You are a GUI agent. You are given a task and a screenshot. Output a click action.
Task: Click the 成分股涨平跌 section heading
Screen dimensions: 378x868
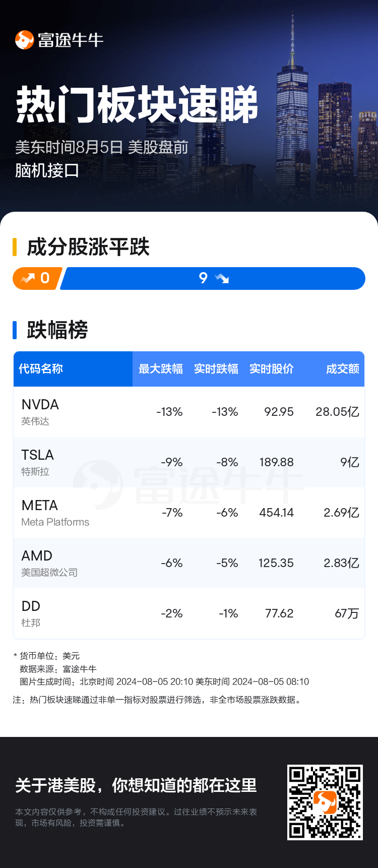click(88, 247)
